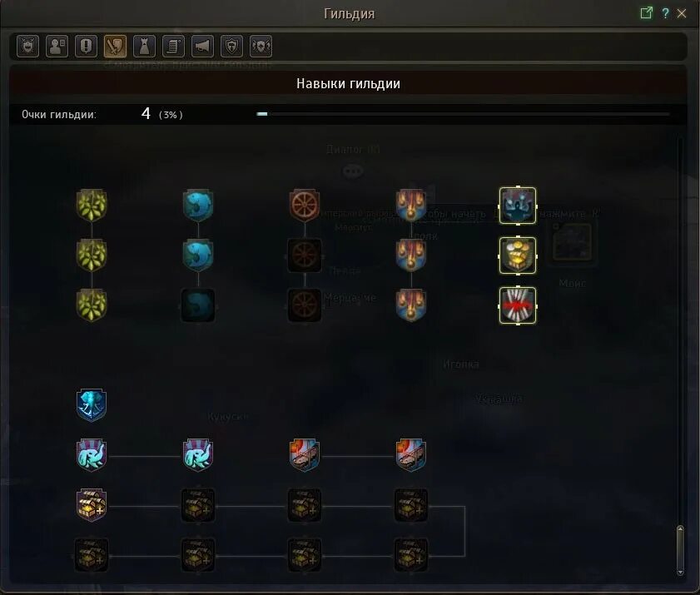The height and width of the screenshot is (595, 700).
Task: Select bottom falling fireballs skill icon
Action: pyautogui.click(x=410, y=305)
